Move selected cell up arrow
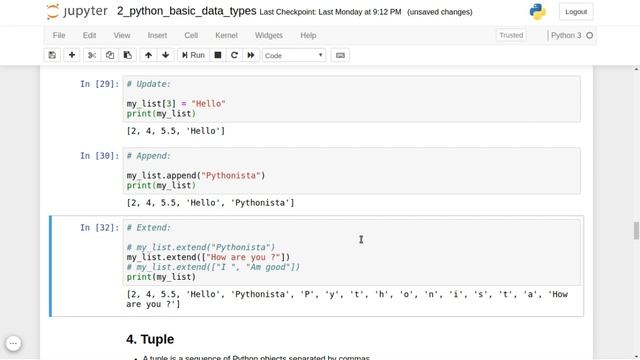 (149, 55)
